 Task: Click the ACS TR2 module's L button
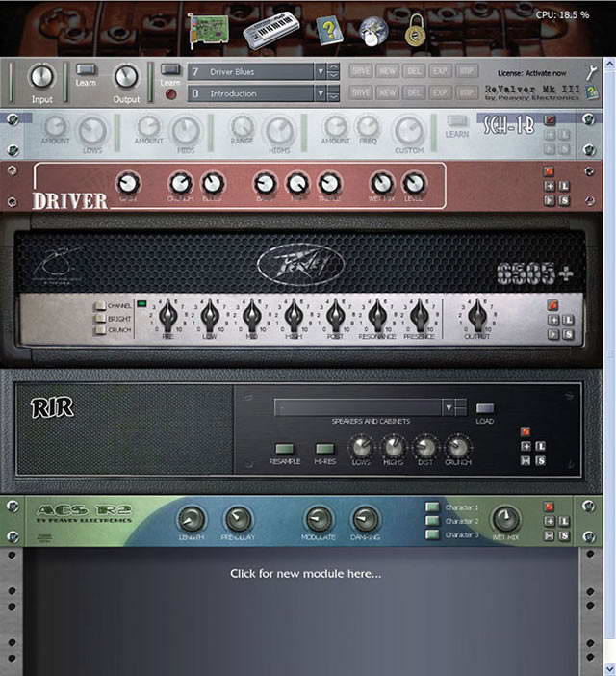(563, 521)
